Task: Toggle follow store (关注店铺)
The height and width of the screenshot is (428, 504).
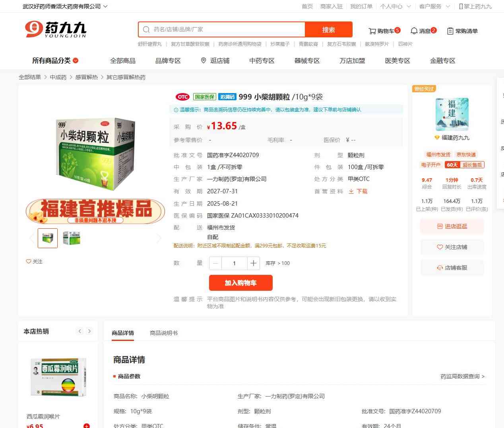Action: tap(452, 247)
